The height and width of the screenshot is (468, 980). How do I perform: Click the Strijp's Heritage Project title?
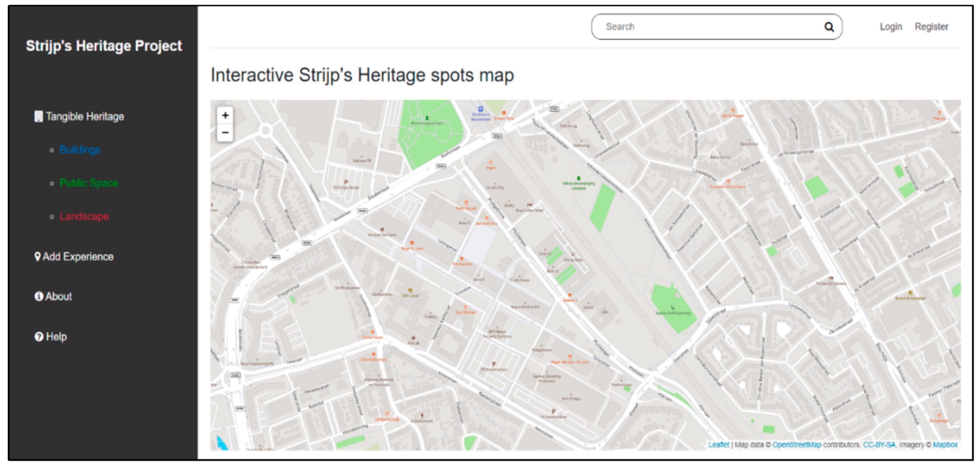[104, 46]
